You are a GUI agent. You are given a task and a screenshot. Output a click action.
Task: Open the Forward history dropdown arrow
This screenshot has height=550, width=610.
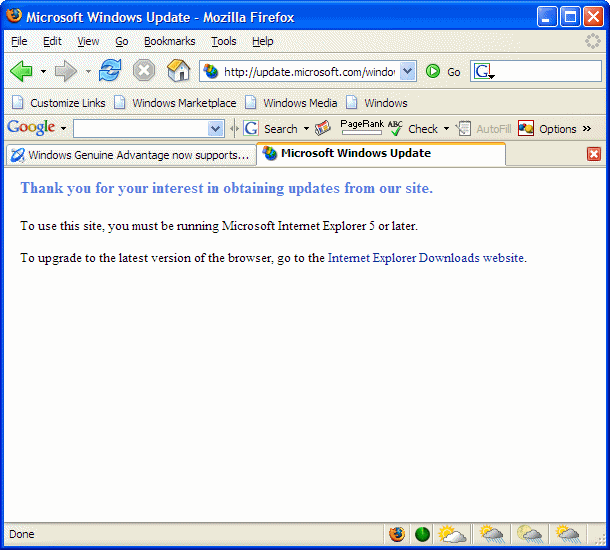point(88,72)
